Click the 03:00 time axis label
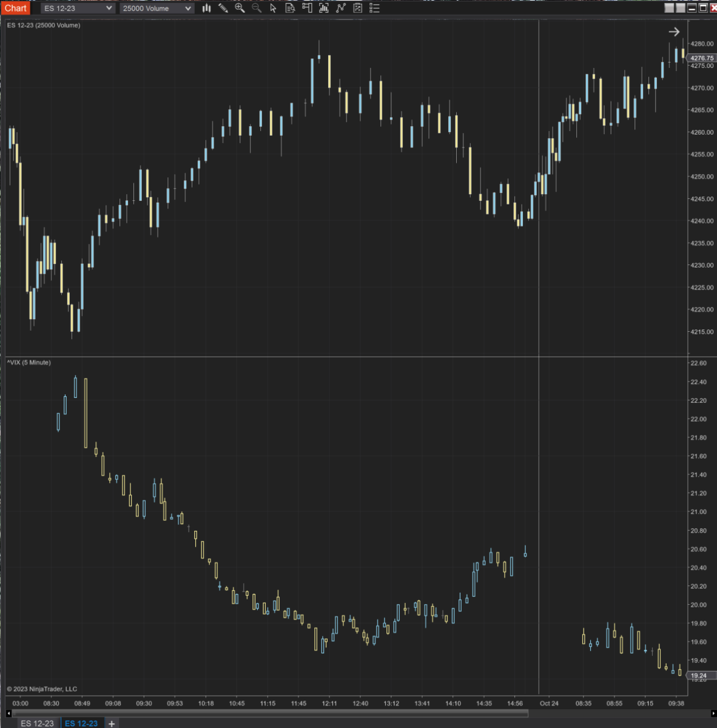The width and height of the screenshot is (717, 728). click(21, 703)
